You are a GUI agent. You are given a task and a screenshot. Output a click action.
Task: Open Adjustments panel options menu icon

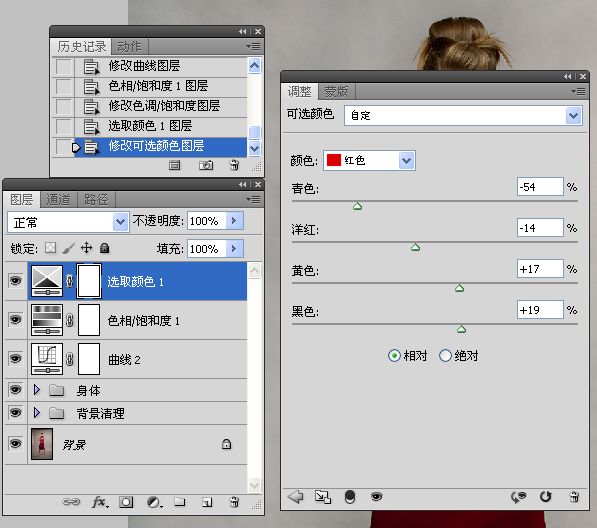[578, 91]
